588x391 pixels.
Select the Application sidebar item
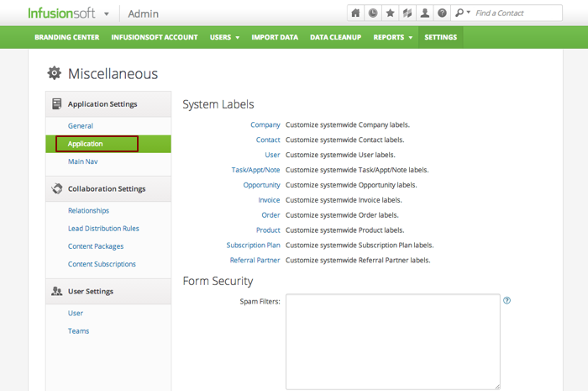click(x=108, y=144)
